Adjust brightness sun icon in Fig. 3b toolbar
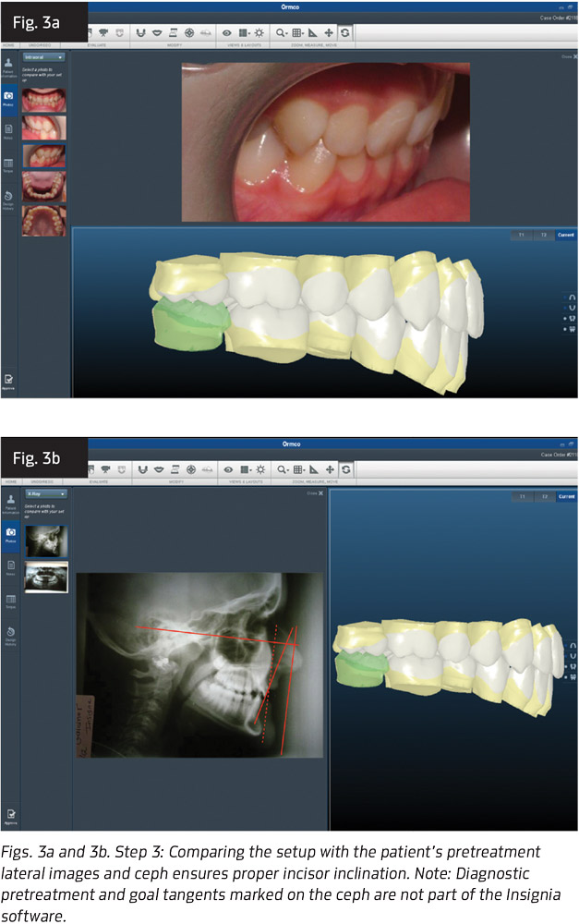The image size is (579, 924). coord(258,470)
